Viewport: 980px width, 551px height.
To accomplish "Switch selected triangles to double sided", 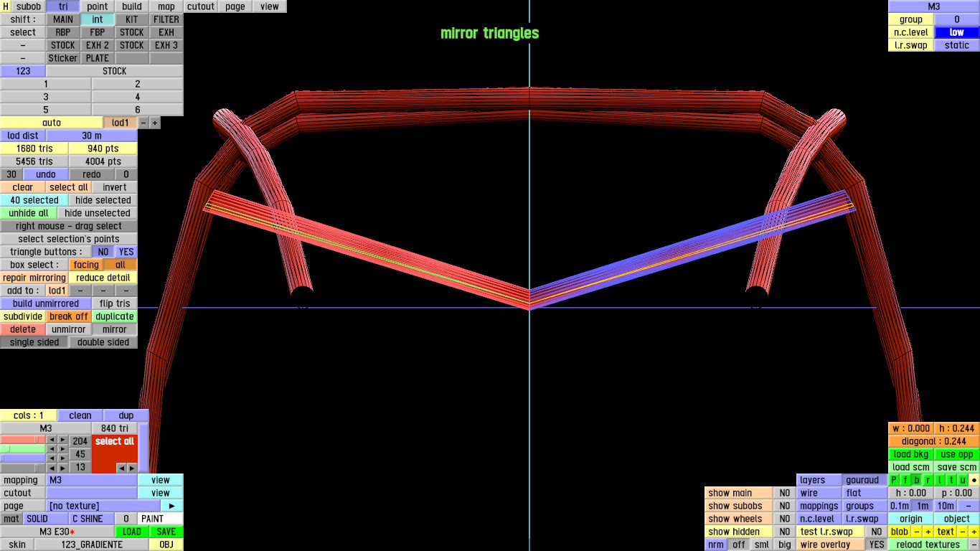I will [x=103, y=342].
